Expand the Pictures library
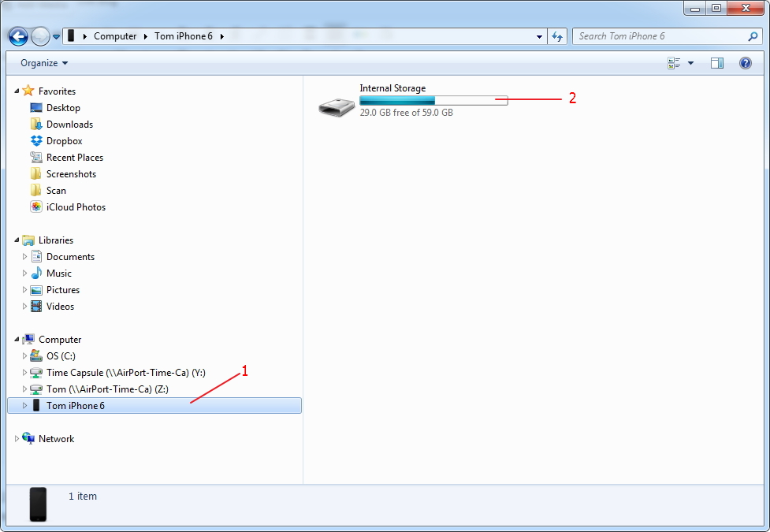This screenshot has height=532, width=770. pos(24,290)
